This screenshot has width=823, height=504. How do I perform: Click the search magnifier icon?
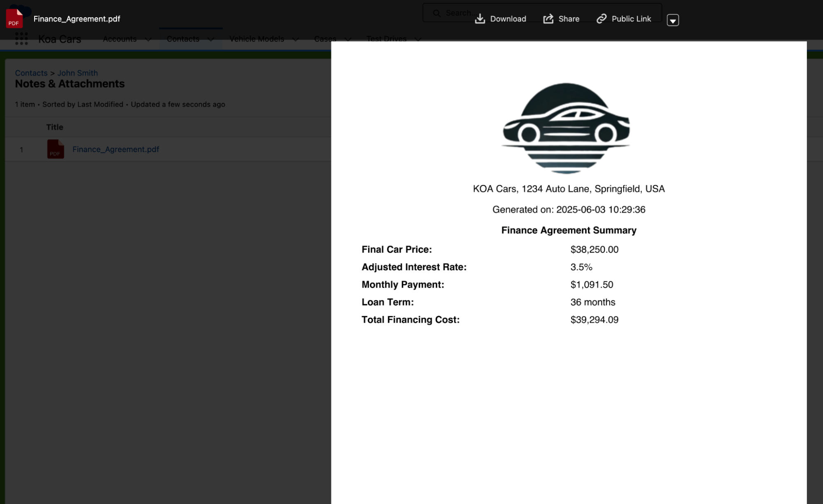click(436, 13)
